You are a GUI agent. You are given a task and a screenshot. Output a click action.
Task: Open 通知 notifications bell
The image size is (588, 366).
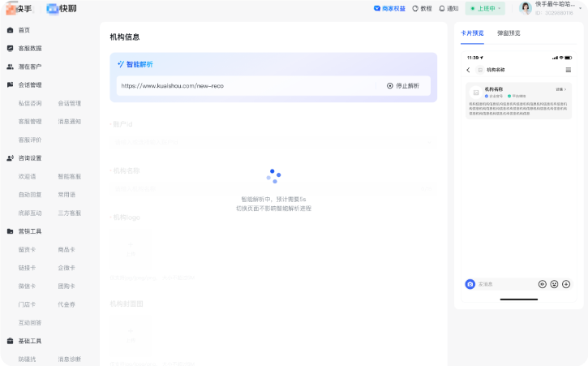point(449,9)
